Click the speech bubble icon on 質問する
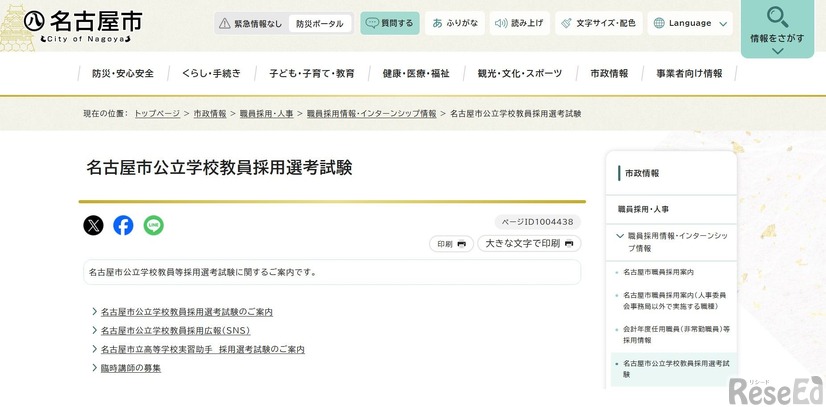Viewport: 826px width, 407px height. point(372,23)
